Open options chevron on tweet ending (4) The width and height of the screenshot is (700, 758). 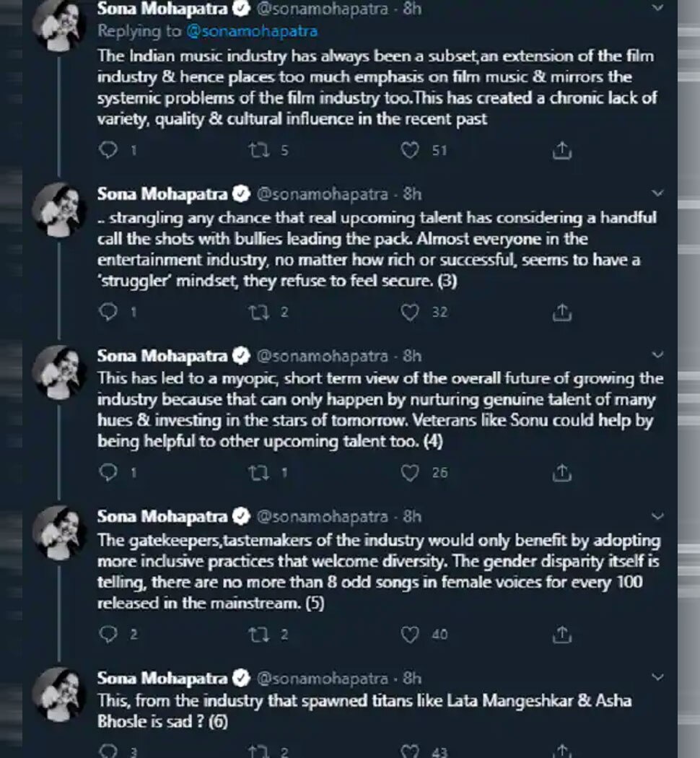[x=657, y=355]
